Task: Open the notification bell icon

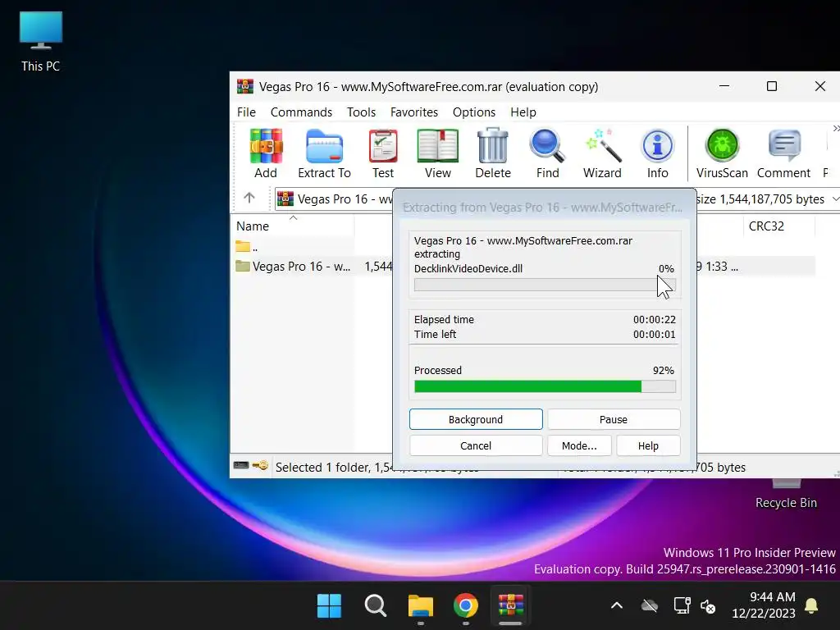Action: pyautogui.click(x=811, y=606)
